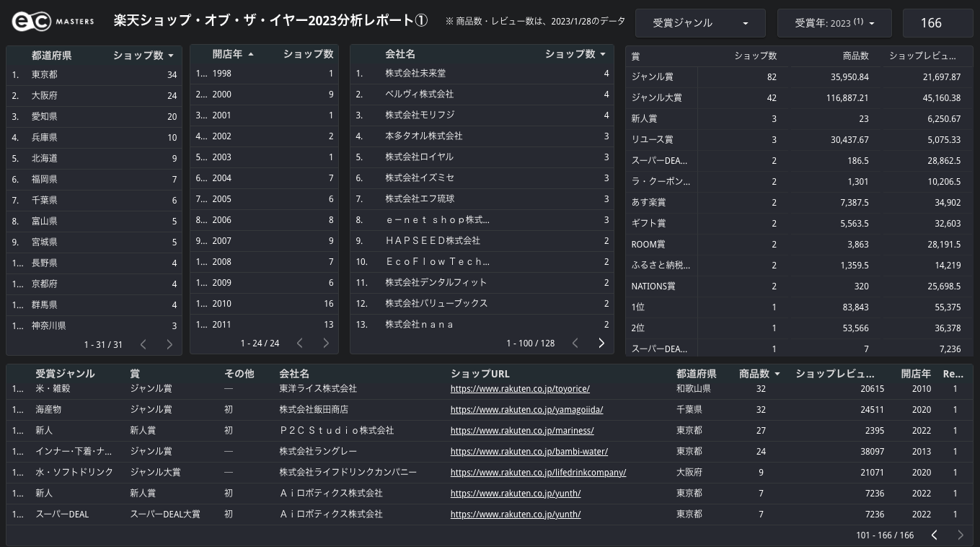Click the ジャンル大賞 row in award summary
Screen dimensions: 980x547
click(799, 97)
